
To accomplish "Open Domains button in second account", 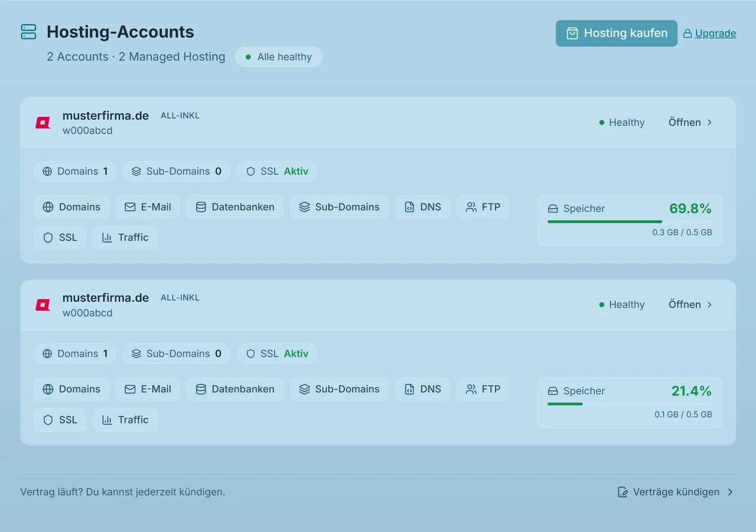I will 72,389.
